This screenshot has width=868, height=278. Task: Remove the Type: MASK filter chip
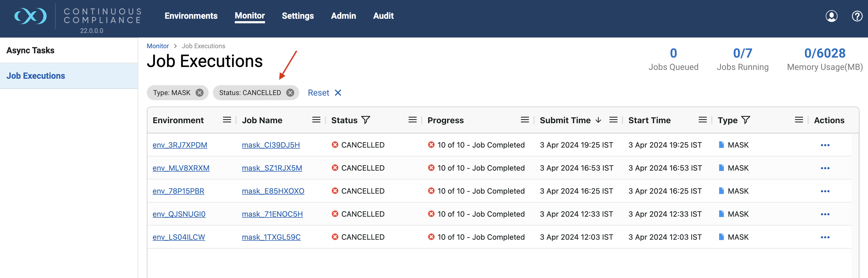[x=199, y=93]
